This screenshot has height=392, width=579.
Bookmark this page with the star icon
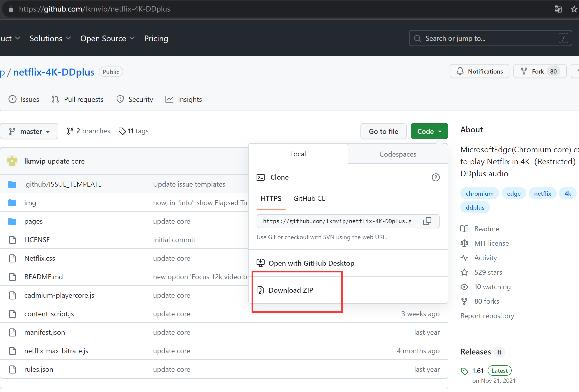click(574, 9)
